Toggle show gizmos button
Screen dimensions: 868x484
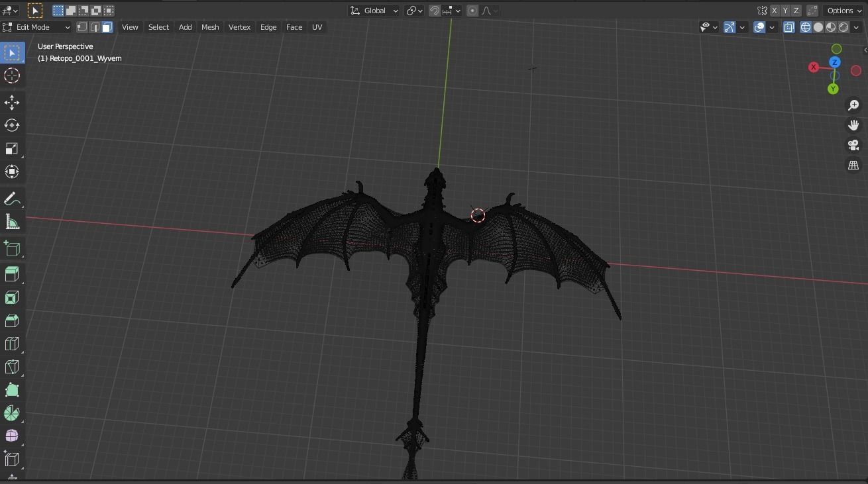click(730, 27)
